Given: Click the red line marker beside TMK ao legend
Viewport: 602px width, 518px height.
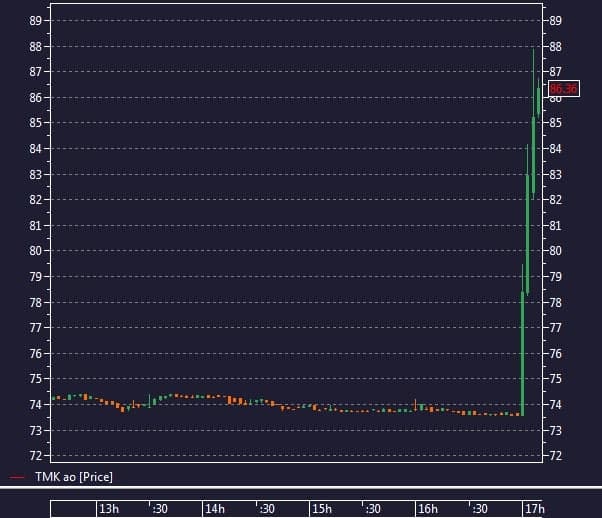Looking at the screenshot, I should 17,477.
